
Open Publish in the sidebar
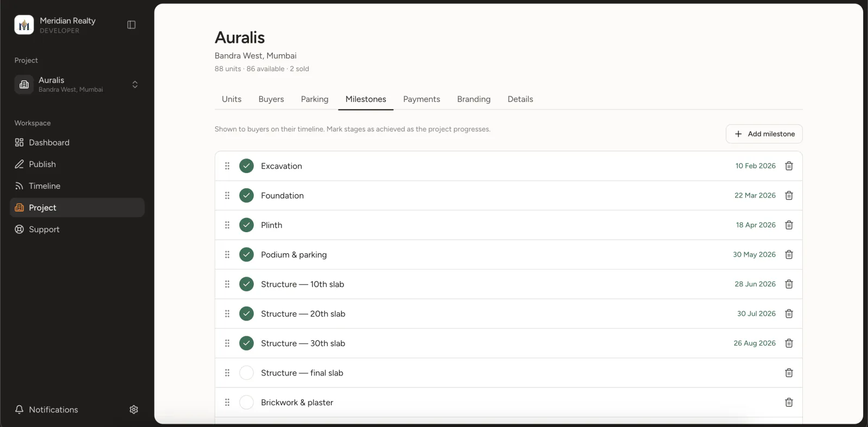(x=77, y=164)
